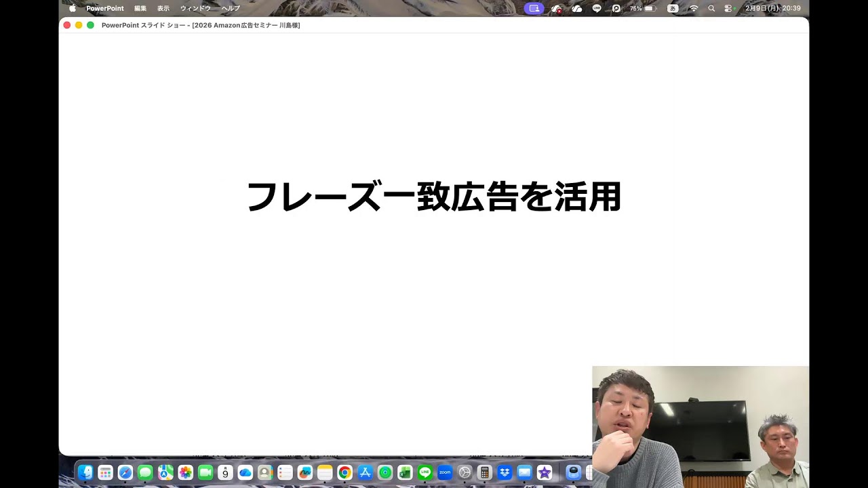The width and height of the screenshot is (868, 488).
Task: Open the Apple menu
Action: click(x=73, y=8)
